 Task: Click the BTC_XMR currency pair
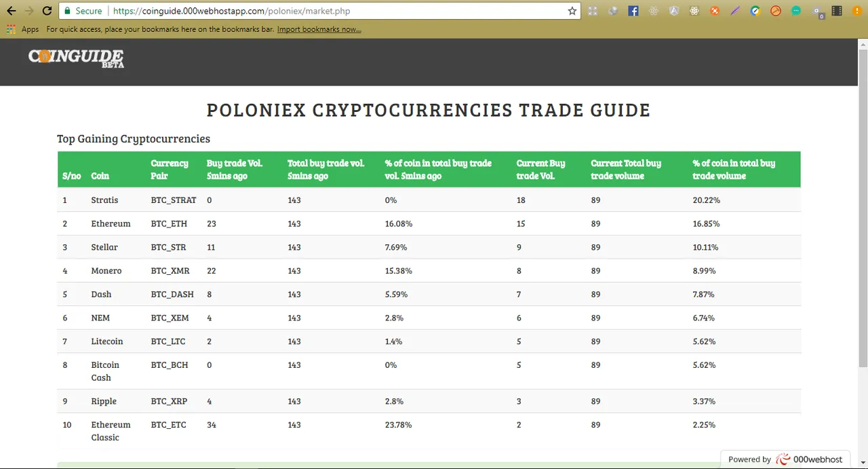[170, 271]
